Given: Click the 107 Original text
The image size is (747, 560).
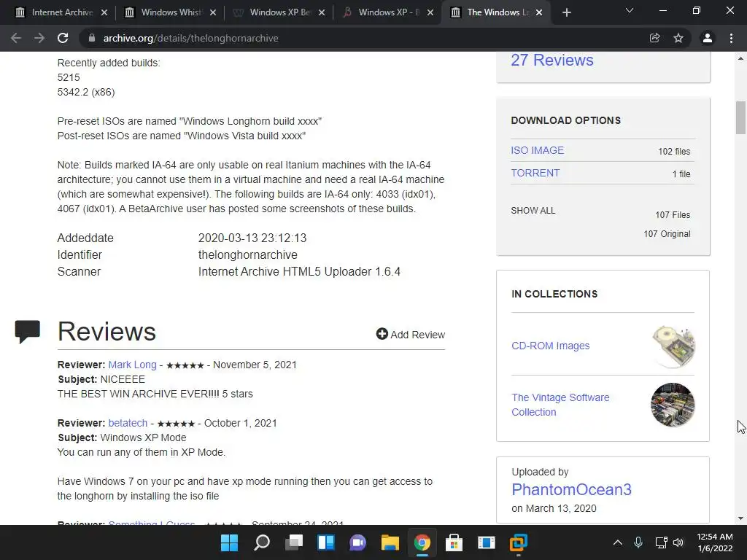Looking at the screenshot, I should tap(667, 234).
